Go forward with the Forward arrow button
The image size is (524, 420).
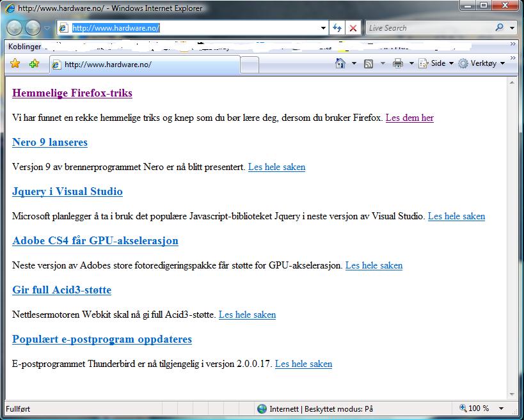coord(33,27)
